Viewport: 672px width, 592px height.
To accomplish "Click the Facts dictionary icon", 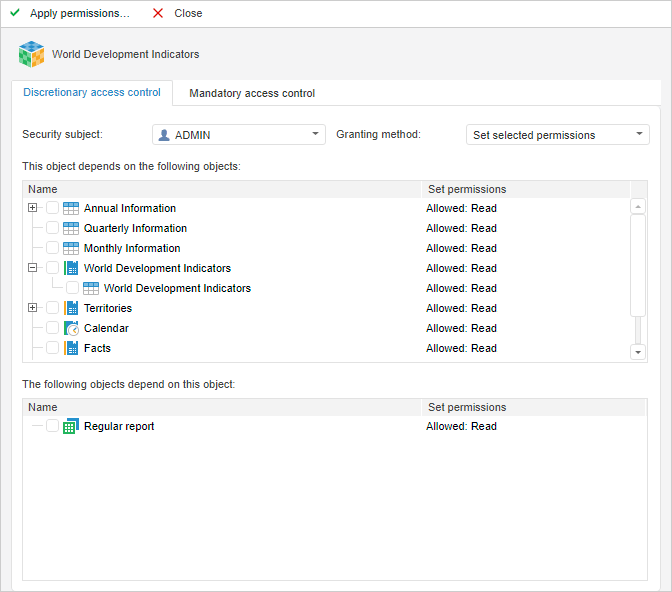I will click(x=71, y=348).
